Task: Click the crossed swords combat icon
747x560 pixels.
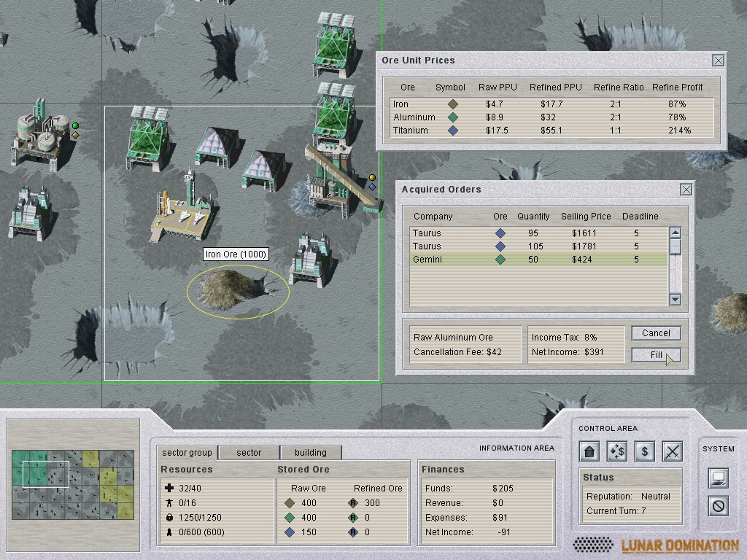Action: coord(671,451)
